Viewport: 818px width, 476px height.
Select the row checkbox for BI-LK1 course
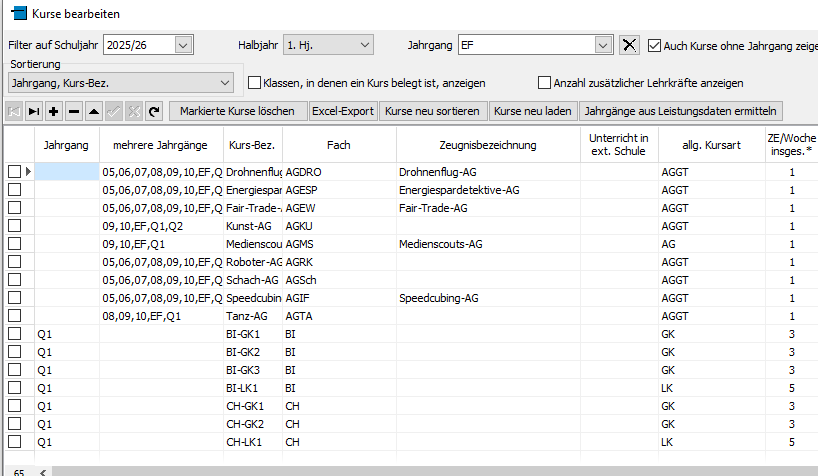(x=14, y=388)
